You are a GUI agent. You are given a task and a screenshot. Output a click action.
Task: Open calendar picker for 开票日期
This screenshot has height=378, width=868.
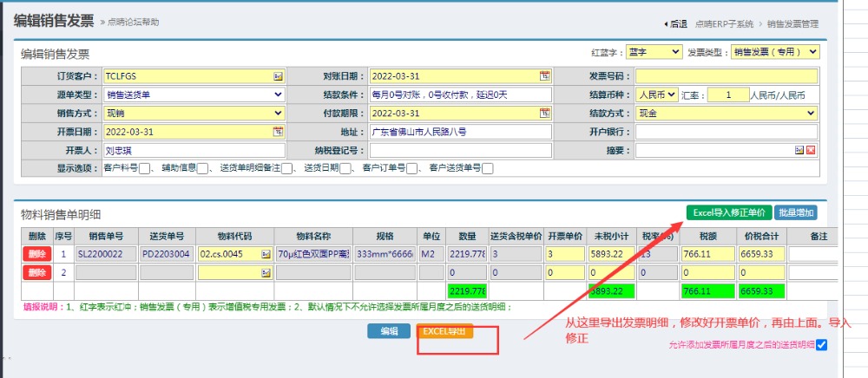(279, 132)
